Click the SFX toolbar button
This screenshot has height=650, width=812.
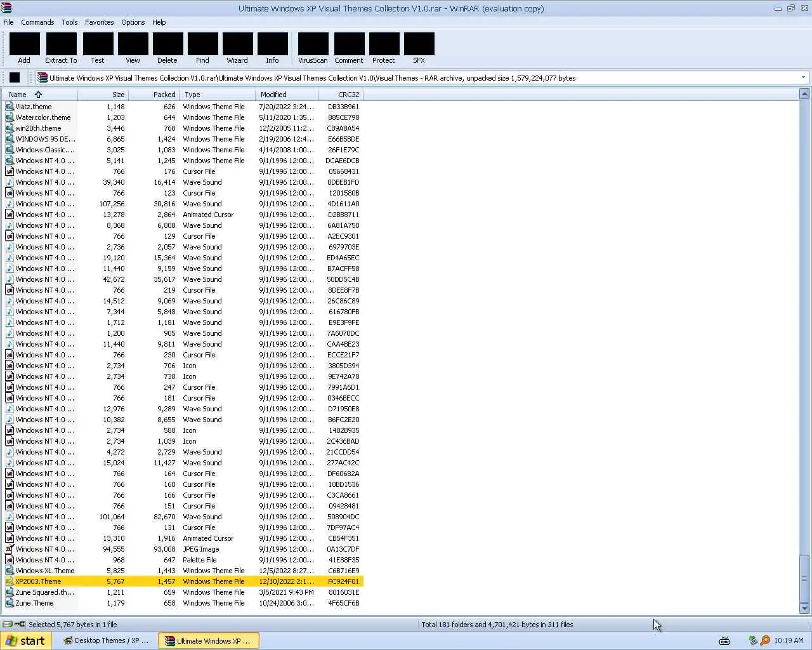419,49
